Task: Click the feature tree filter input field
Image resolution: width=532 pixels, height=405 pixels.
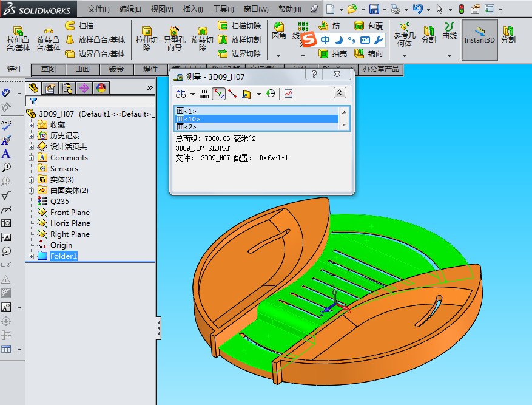Action: click(91, 101)
